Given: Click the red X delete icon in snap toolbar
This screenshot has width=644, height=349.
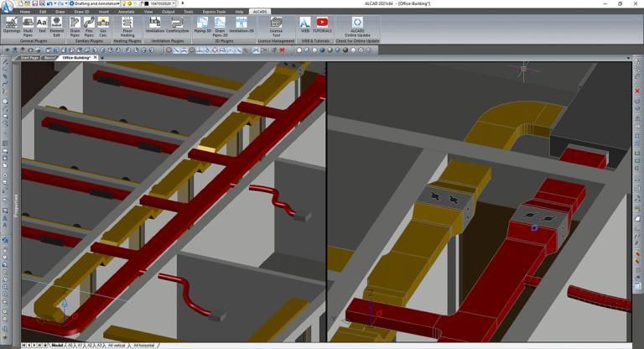Looking at the screenshot, I should tap(282, 50).
